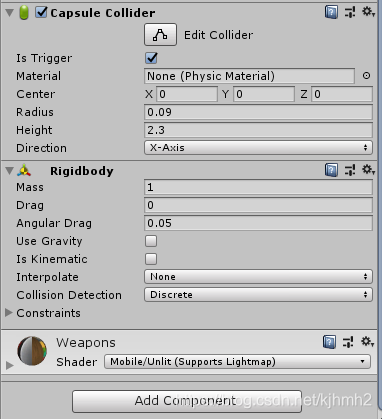Enable the Use Gravity checkbox

tap(151, 241)
